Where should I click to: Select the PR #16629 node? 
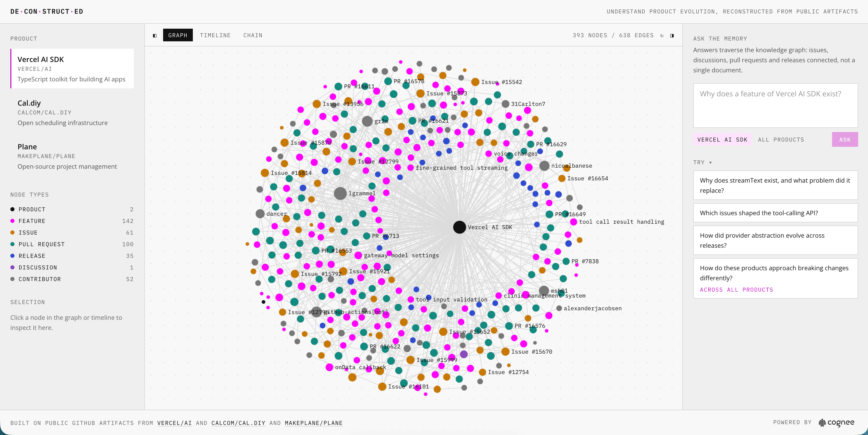[530, 144]
